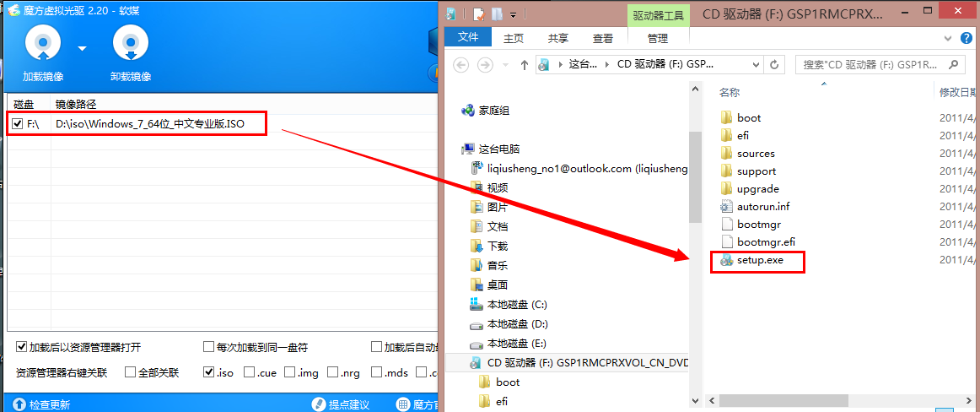This screenshot has height=412, width=980.
Task: Expand the ribbon with chevron arrow
Action: pos(947,38)
